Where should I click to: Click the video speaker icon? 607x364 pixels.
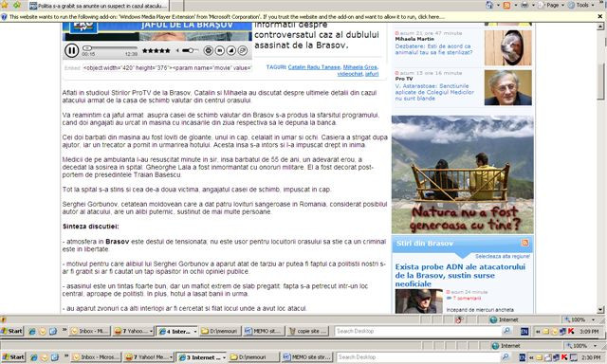177,50
